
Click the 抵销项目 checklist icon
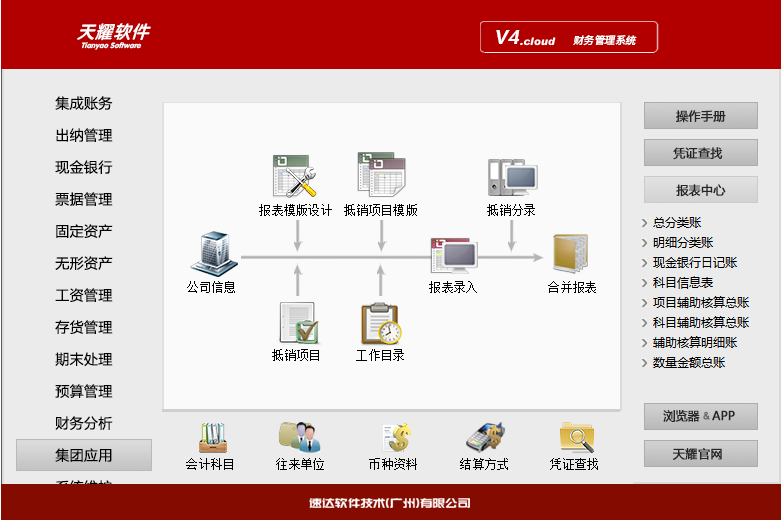point(299,323)
